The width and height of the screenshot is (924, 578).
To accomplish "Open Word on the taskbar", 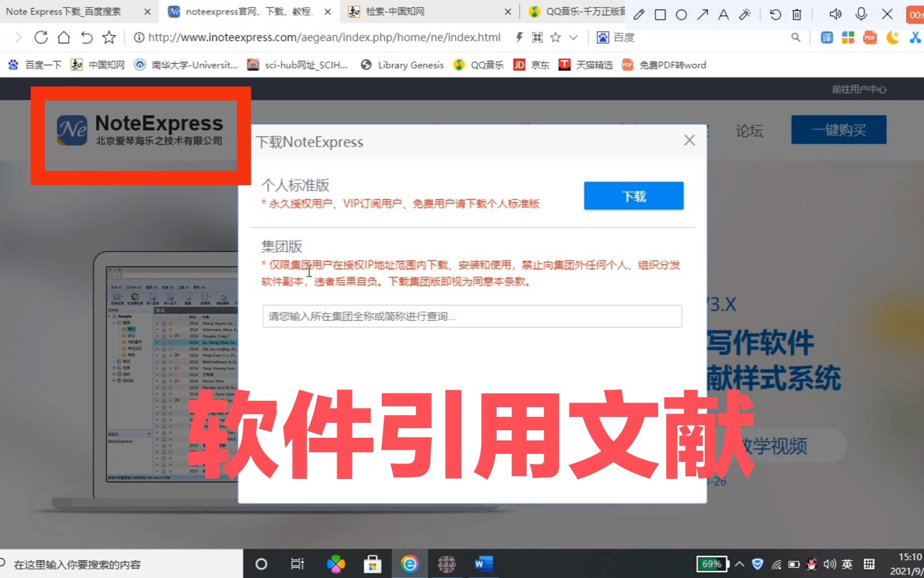I will tap(483, 564).
